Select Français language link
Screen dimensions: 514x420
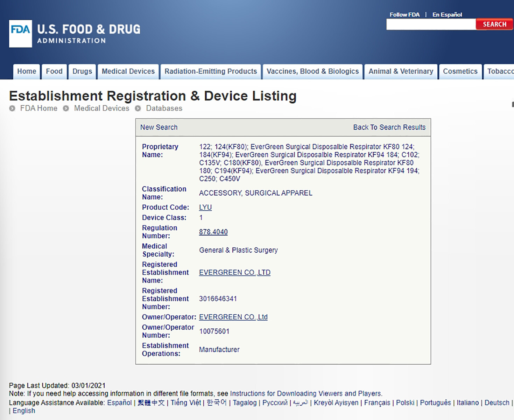(x=377, y=403)
